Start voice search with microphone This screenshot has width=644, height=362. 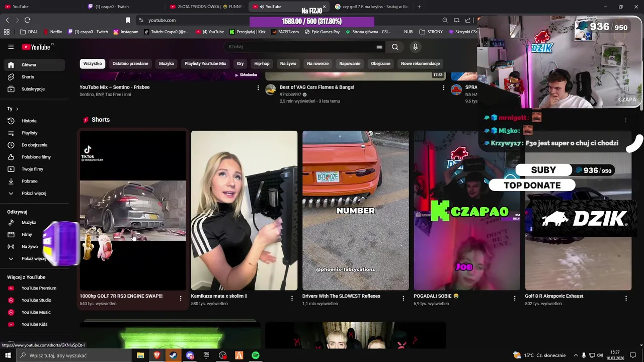[x=415, y=47]
